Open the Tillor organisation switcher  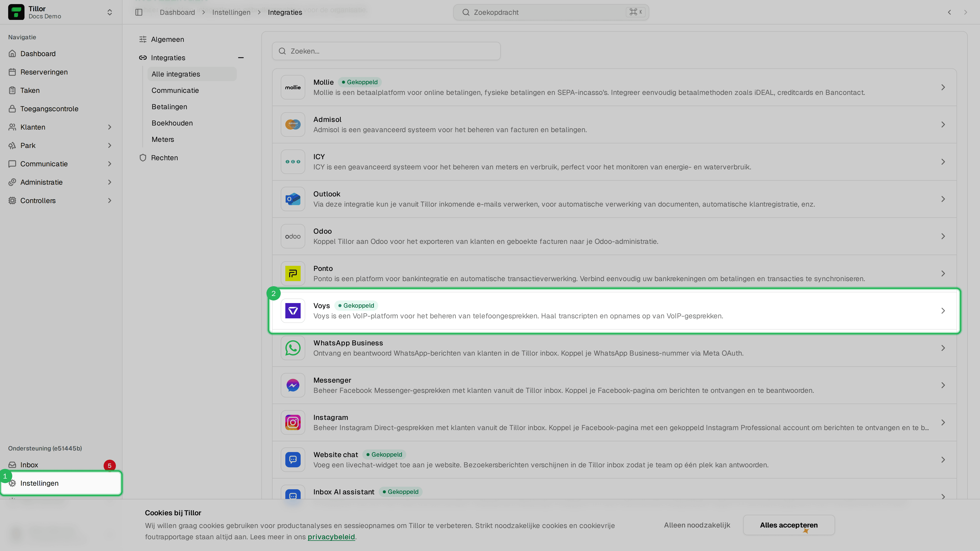[x=61, y=12]
